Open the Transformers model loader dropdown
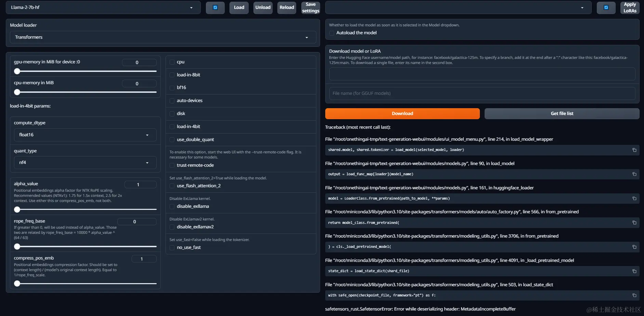 click(163, 37)
